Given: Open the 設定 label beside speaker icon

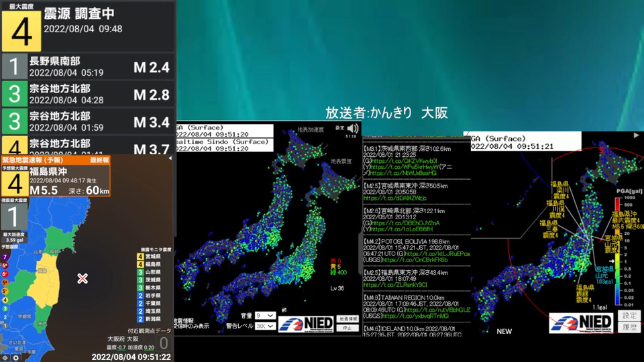Looking at the screenshot, I should (339, 128).
